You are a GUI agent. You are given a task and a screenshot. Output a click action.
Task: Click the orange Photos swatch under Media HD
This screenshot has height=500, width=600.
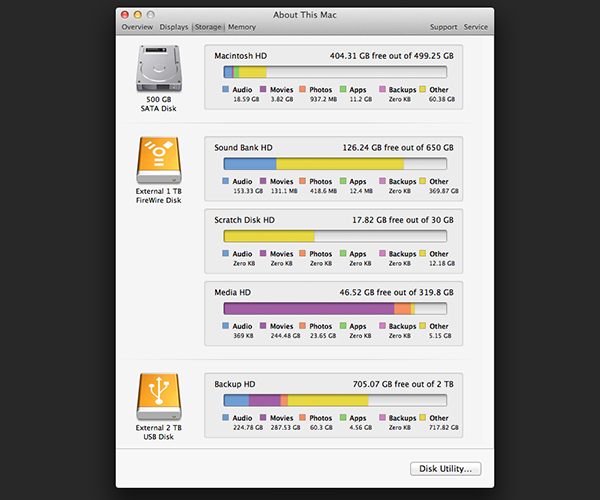point(302,326)
